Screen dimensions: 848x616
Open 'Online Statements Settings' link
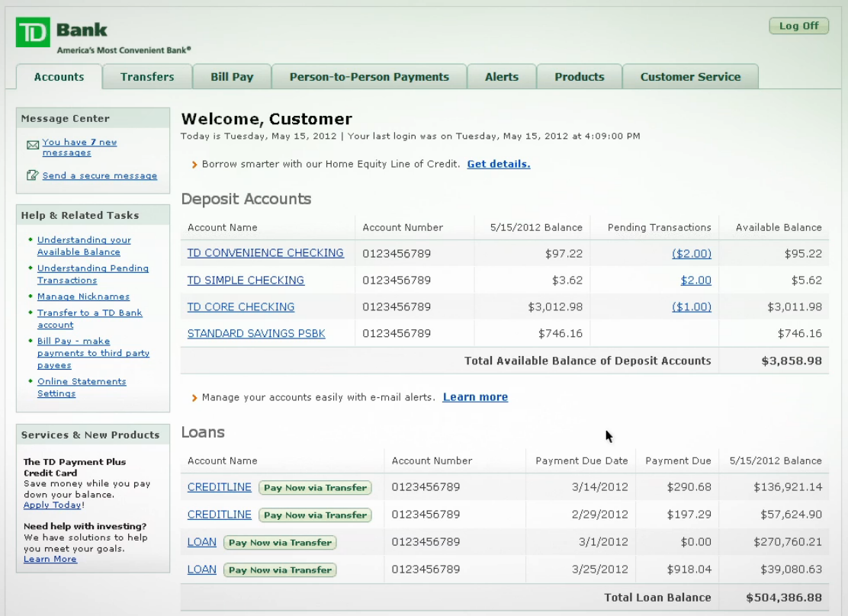click(81, 387)
